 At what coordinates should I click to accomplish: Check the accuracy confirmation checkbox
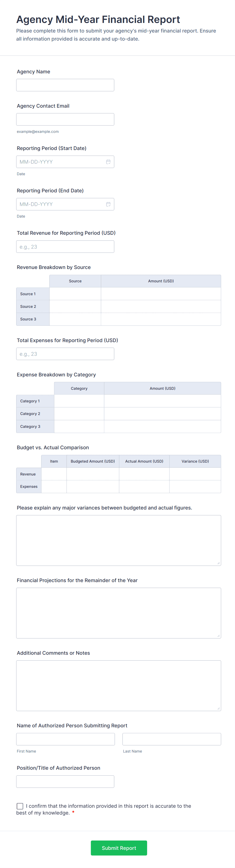(20, 806)
